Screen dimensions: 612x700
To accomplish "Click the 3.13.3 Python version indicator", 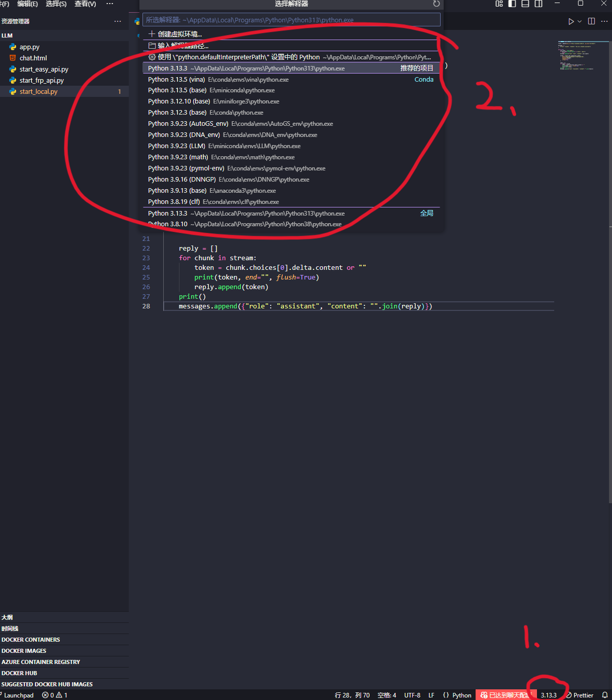I will (549, 695).
